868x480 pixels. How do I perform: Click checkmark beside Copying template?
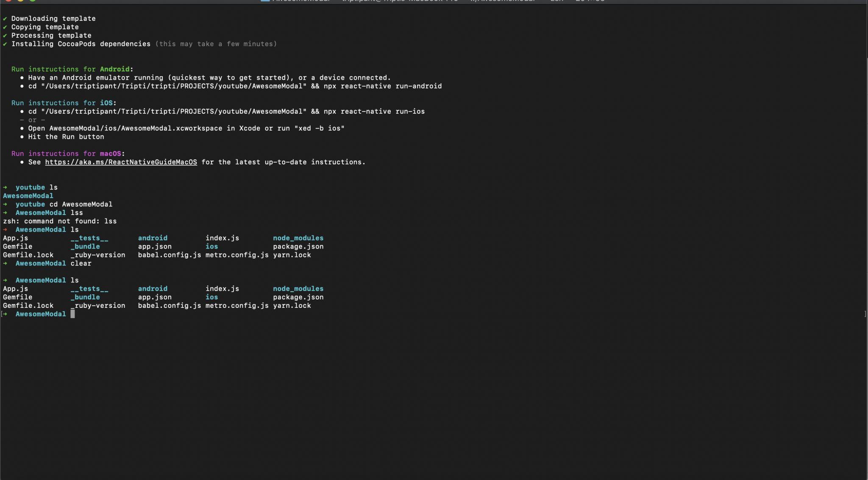[5, 27]
